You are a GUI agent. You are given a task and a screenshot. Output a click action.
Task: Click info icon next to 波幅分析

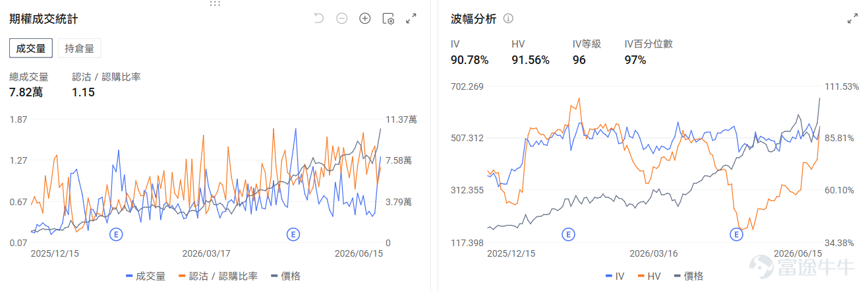[x=508, y=18]
